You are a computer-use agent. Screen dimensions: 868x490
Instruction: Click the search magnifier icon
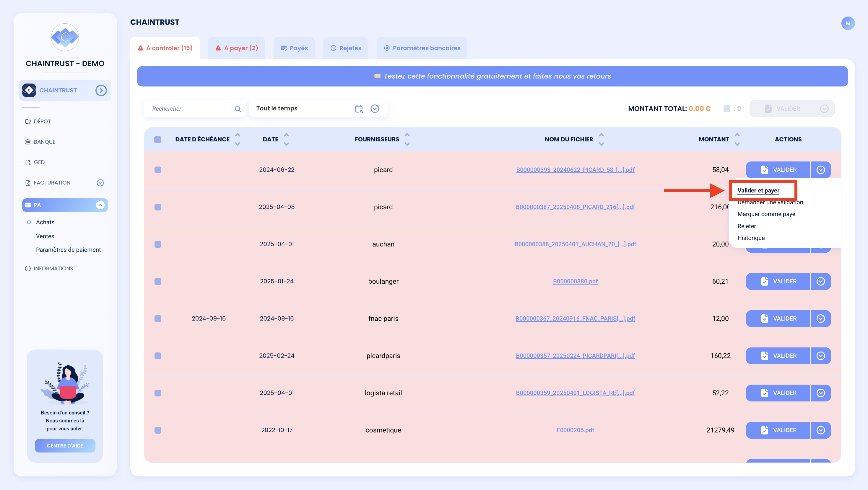coord(238,109)
